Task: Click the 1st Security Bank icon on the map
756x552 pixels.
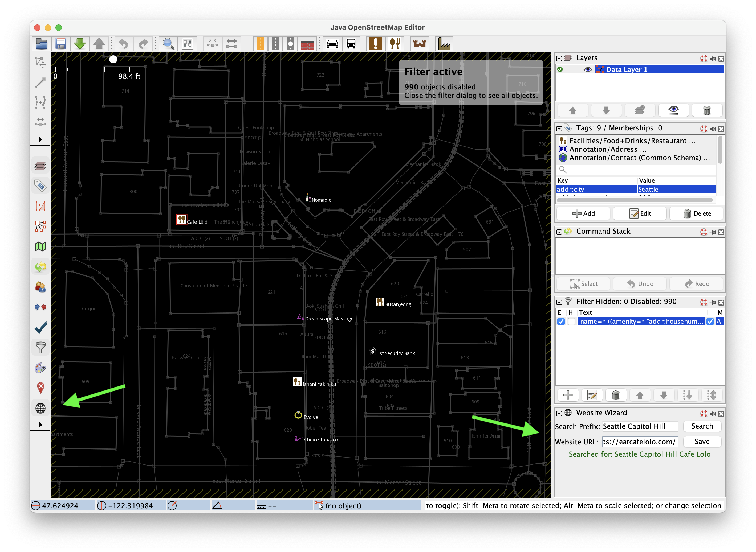Action: pyautogui.click(x=372, y=351)
